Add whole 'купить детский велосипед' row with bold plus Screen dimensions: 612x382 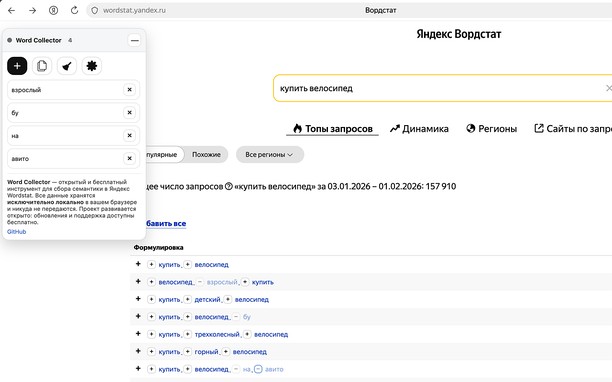[138, 299]
